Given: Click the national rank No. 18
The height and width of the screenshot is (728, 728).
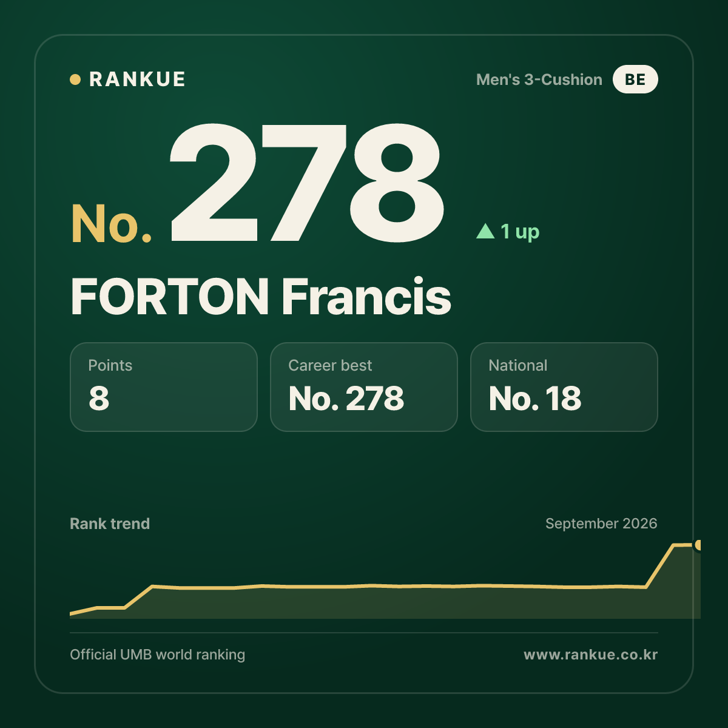Looking at the screenshot, I should pyautogui.click(x=535, y=399).
